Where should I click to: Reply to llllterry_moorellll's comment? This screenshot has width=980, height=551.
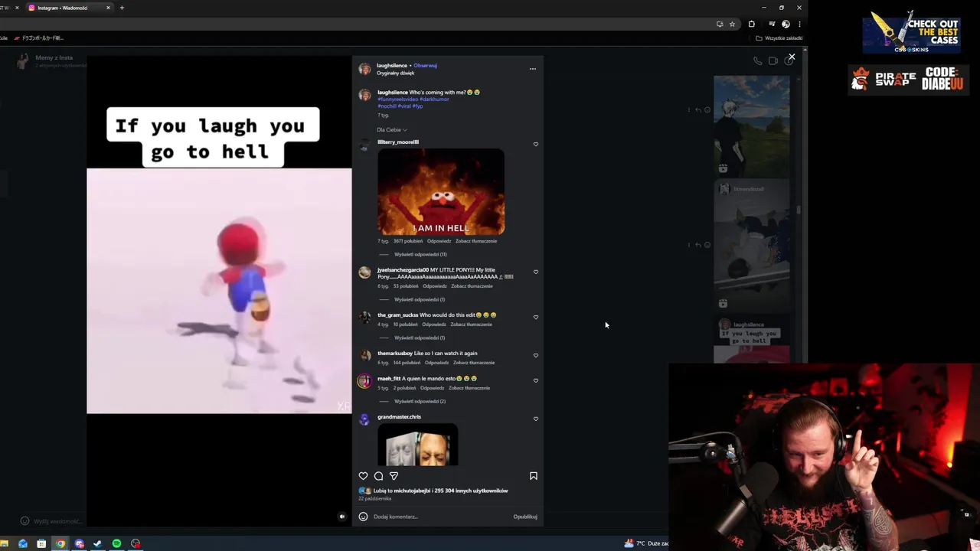pos(439,241)
